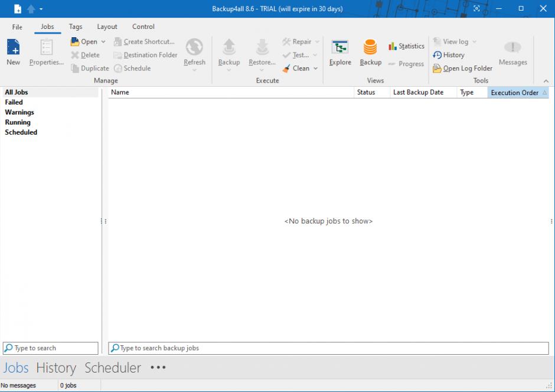The image size is (555, 392).
Task: Expand the Execute Backup dropdown chevron
Action: 229,70
